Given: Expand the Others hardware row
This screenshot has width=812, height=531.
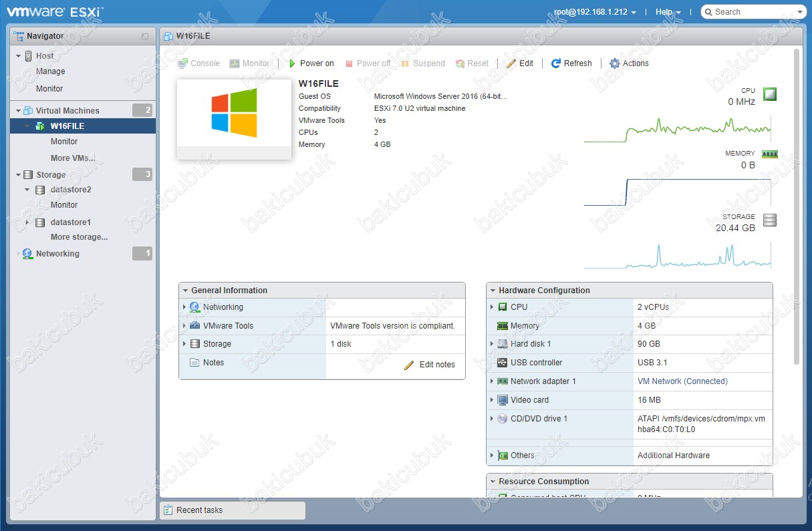Looking at the screenshot, I should click(x=492, y=456).
